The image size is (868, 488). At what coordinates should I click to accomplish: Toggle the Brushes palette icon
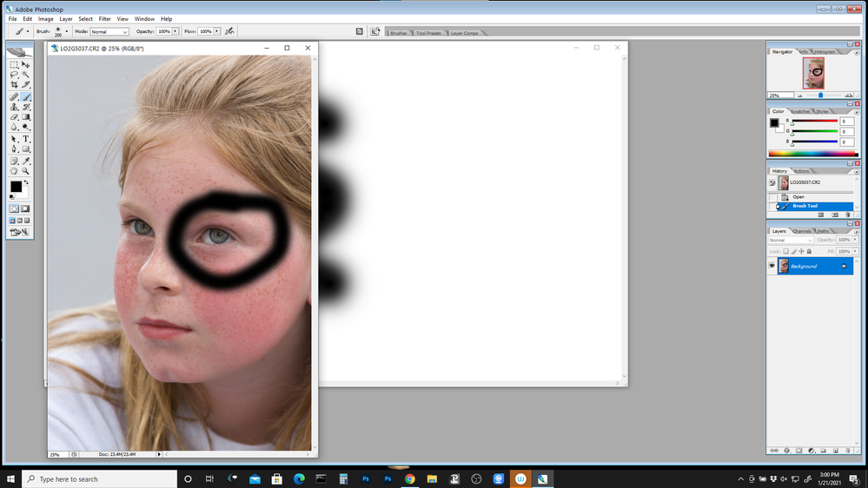359,31
